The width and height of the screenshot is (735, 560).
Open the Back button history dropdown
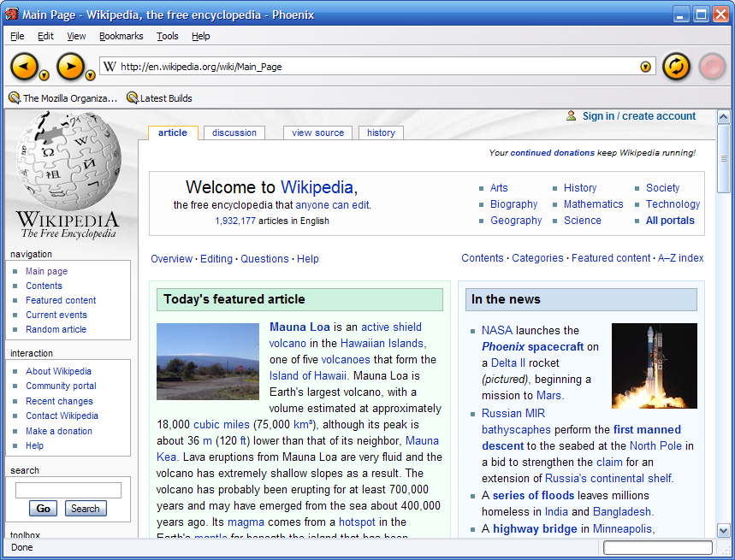click(44, 75)
